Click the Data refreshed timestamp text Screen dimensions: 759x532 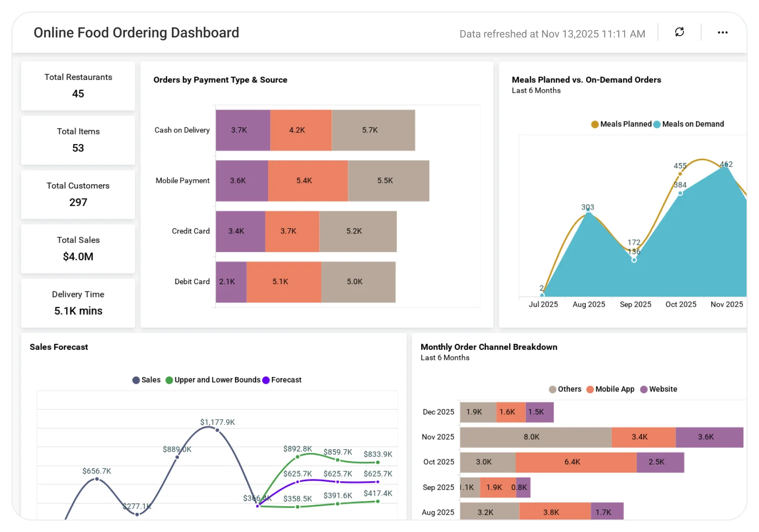pyautogui.click(x=552, y=34)
